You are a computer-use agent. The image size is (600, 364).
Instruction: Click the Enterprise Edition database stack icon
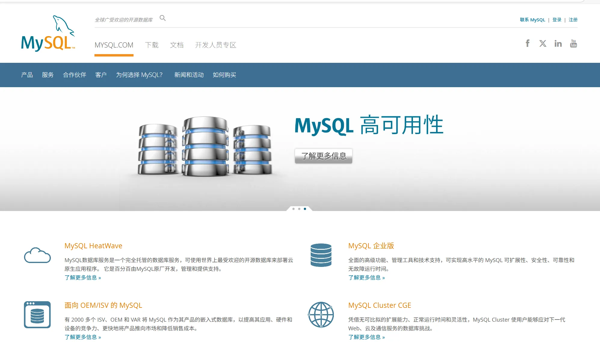click(x=321, y=255)
